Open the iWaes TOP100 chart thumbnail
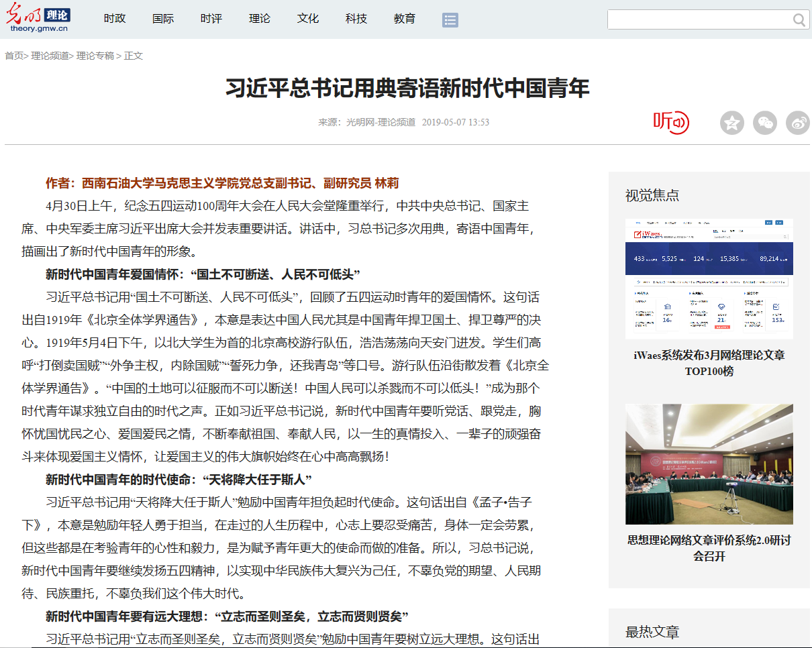The height and width of the screenshot is (648, 812). (x=709, y=278)
